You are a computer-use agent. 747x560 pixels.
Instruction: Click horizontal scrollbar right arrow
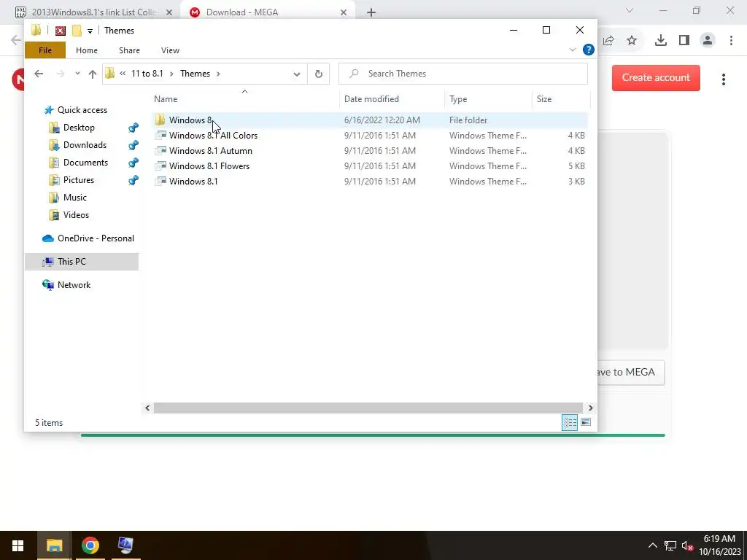tap(590, 408)
